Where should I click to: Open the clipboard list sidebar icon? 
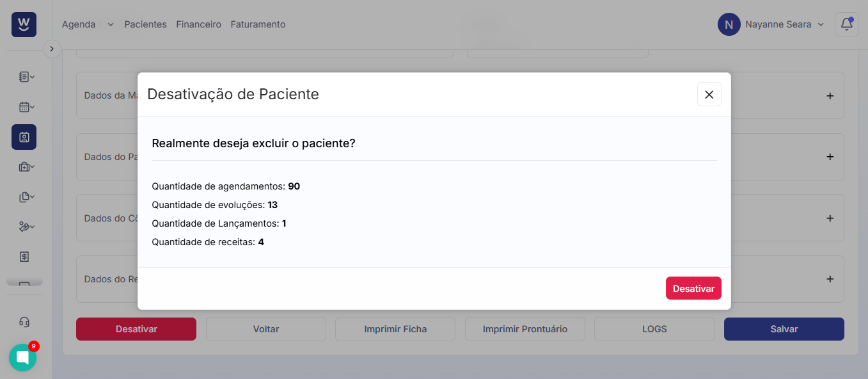click(x=24, y=77)
